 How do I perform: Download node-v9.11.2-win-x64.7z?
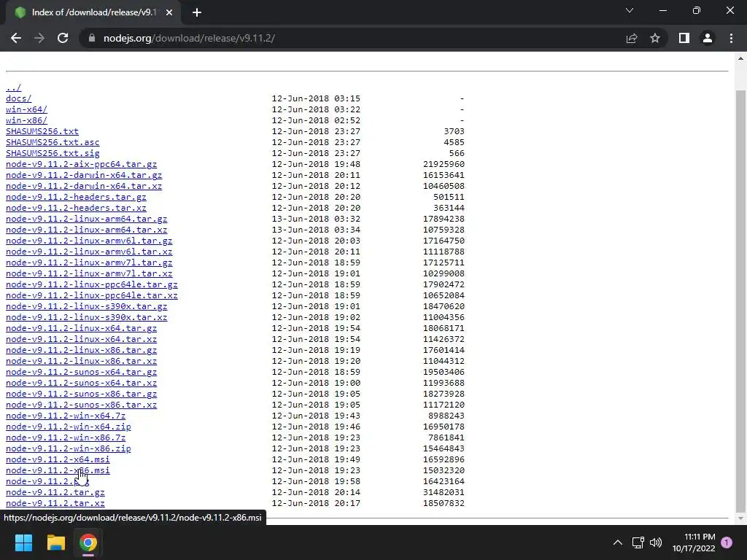[65, 416]
